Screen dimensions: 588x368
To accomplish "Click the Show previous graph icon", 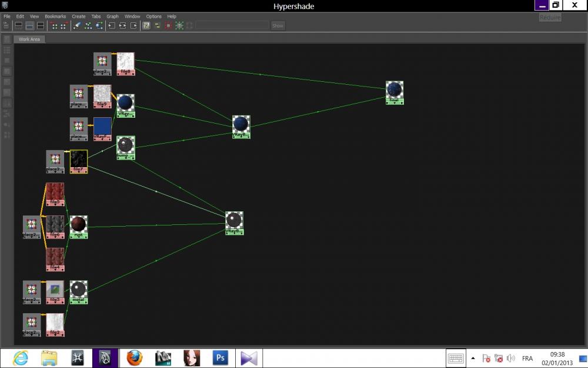I will [54, 25].
